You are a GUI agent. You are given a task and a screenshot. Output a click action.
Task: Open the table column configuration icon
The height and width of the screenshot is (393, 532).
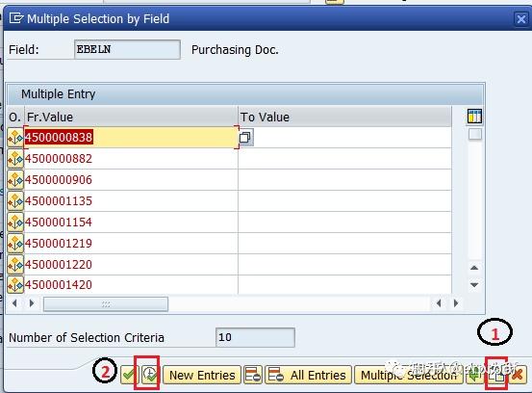click(x=474, y=117)
